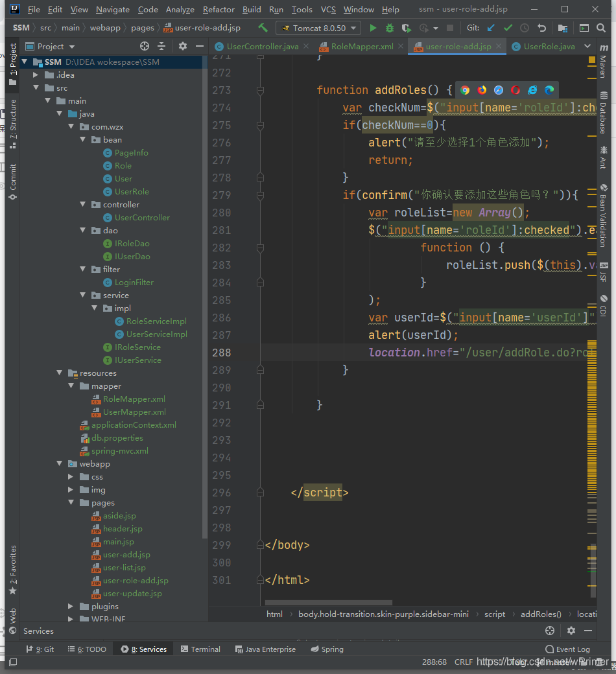This screenshot has width=616, height=674.
Task: Expand the .idea folder
Action: [x=36, y=75]
